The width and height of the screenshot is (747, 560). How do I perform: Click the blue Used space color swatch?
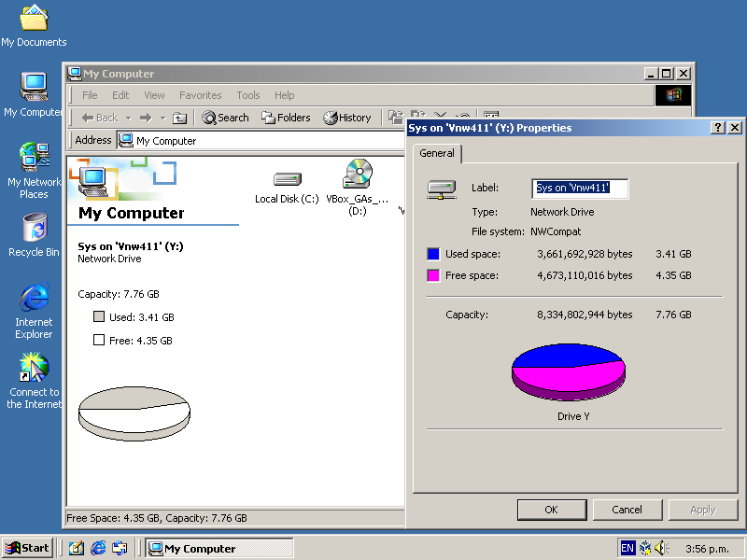(433, 254)
